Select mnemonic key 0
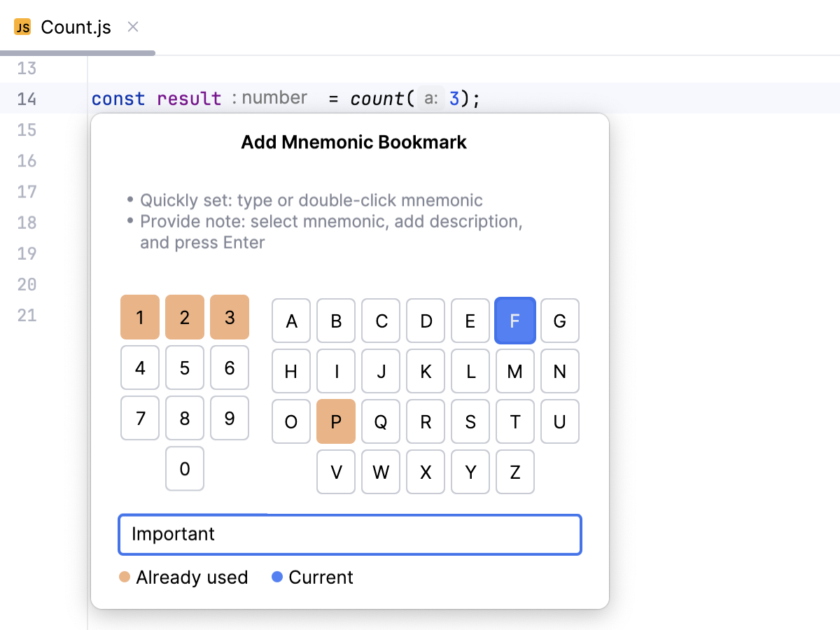The width and height of the screenshot is (840, 630). pyautogui.click(x=184, y=469)
